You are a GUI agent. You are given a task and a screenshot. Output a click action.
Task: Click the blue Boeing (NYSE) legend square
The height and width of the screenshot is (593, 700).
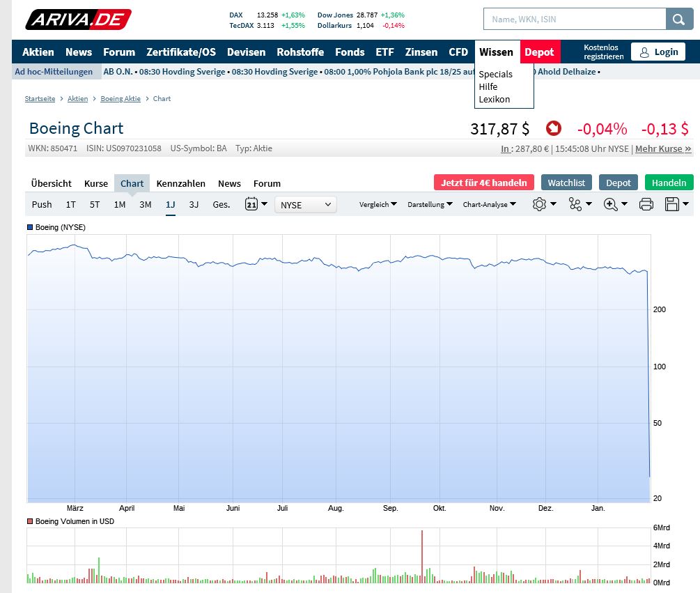pyautogui.click(x=30, y=227)
